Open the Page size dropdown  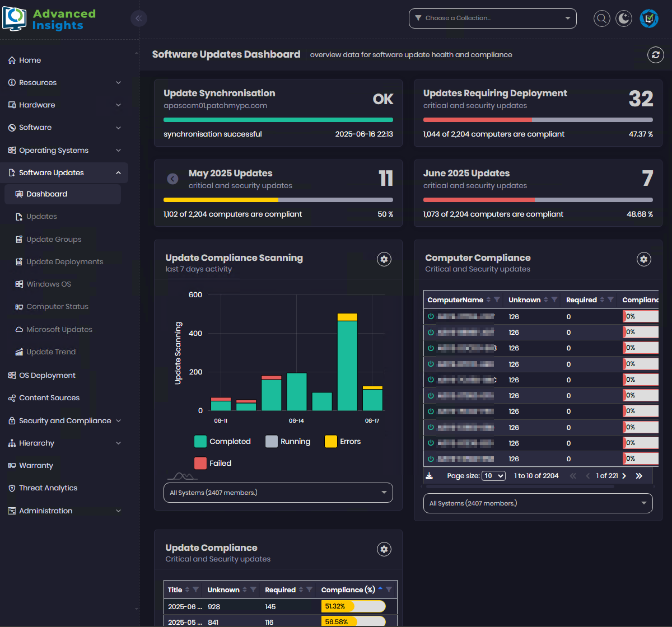point(493,476)
